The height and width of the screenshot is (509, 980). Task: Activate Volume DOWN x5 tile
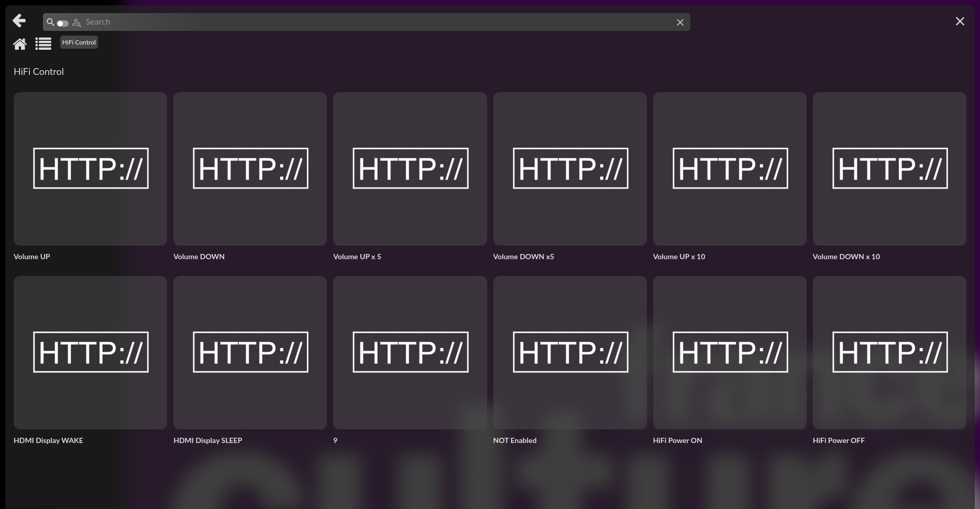(x=570, y=169)
